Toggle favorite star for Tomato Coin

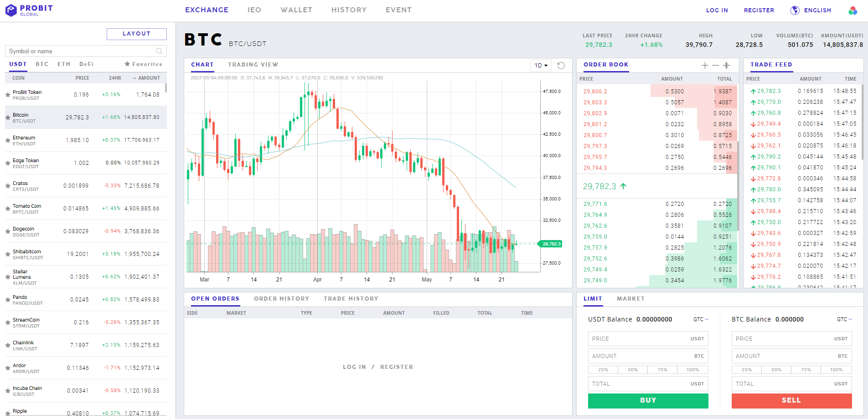[x=8, y=209]
